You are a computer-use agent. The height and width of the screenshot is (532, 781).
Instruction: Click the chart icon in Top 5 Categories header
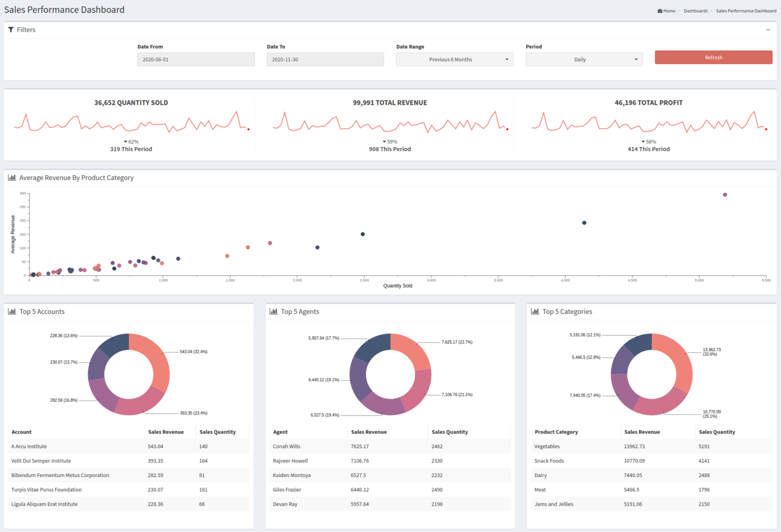[534, 312]
